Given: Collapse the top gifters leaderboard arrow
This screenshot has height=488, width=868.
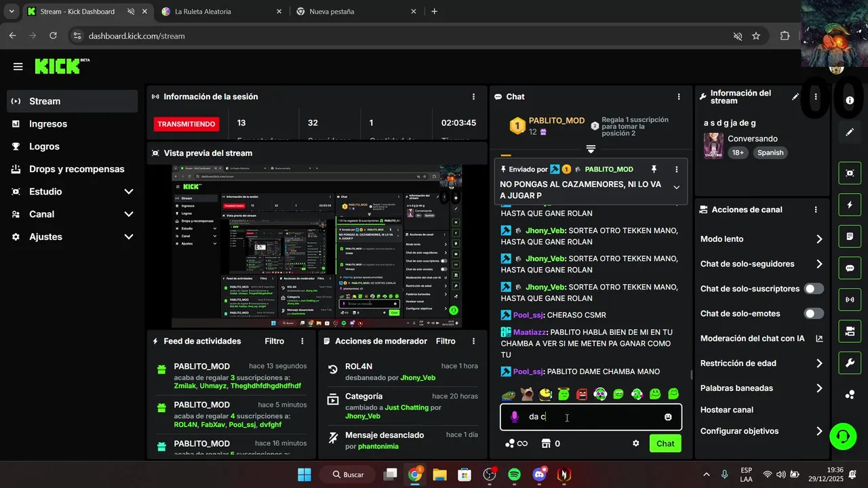Looking at the screenshot, I should [x=591, y=149].
